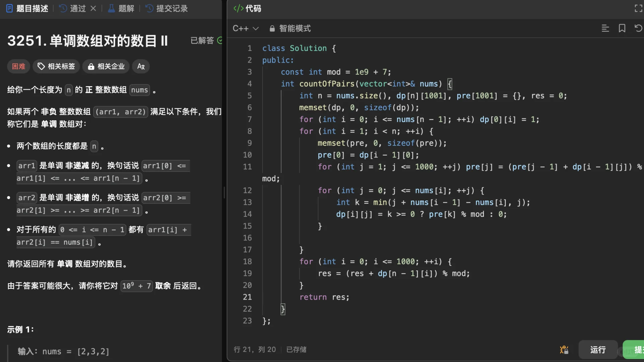Select the 题目描述 tab
Image resolution: width=644 pixels, height=362 pixels.
27,8
